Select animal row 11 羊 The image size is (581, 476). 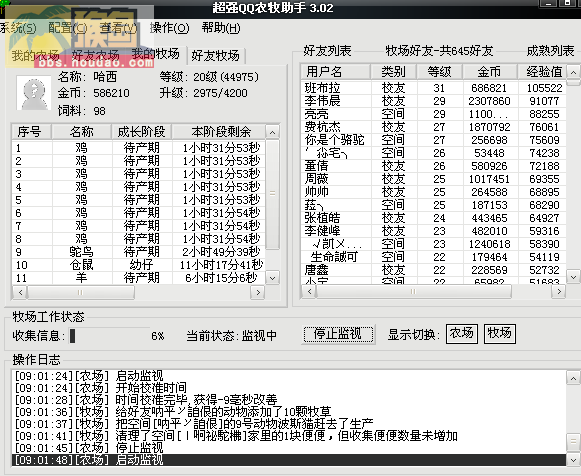tap(139, 278)
